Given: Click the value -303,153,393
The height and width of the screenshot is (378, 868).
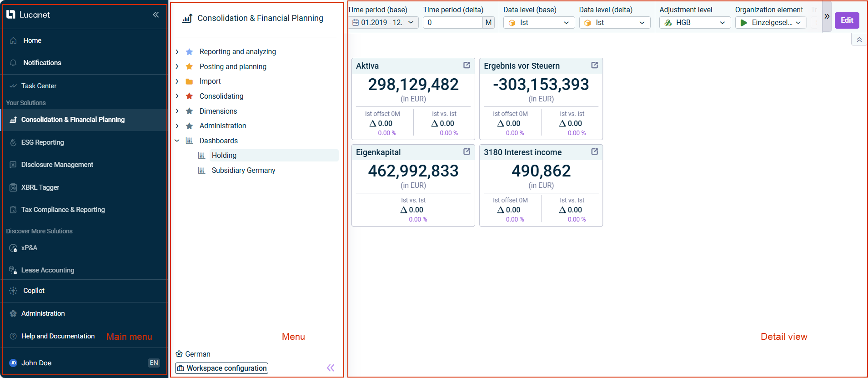Looking at the screenshot, I should (541, 85).
